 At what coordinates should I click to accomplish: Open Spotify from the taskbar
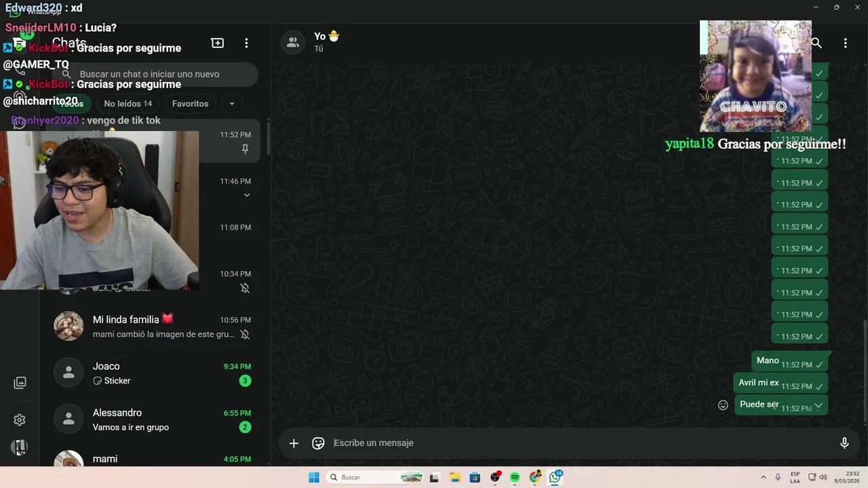[x=515, y=477]
